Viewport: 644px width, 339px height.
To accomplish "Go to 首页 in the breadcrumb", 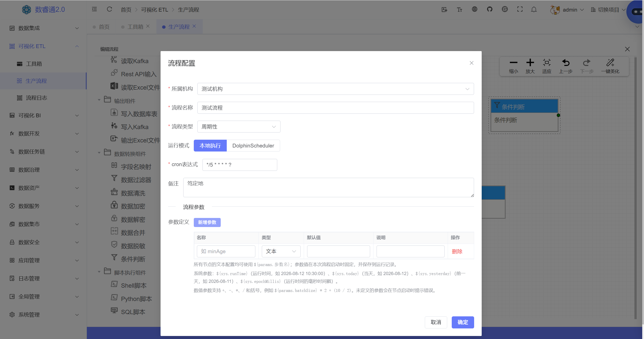I will 126,10.
